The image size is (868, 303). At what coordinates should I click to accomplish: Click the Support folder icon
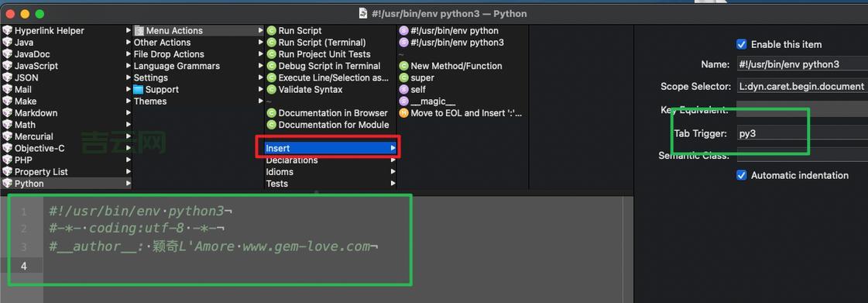139,89
